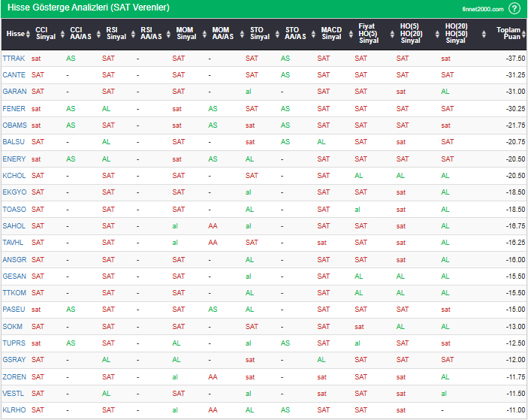Open the TTRAK stock link
The height and width of the screenshot is (420, 528).
pos(14,58)
